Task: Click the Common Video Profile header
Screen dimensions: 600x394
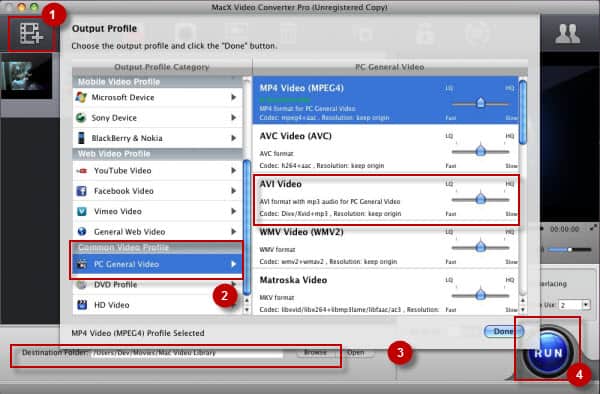Action: [157, 247]
